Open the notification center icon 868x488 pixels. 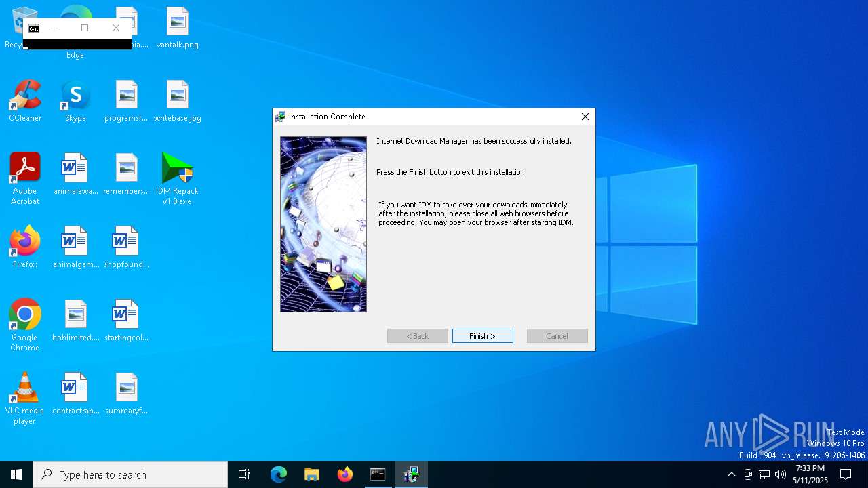(846, 474)
